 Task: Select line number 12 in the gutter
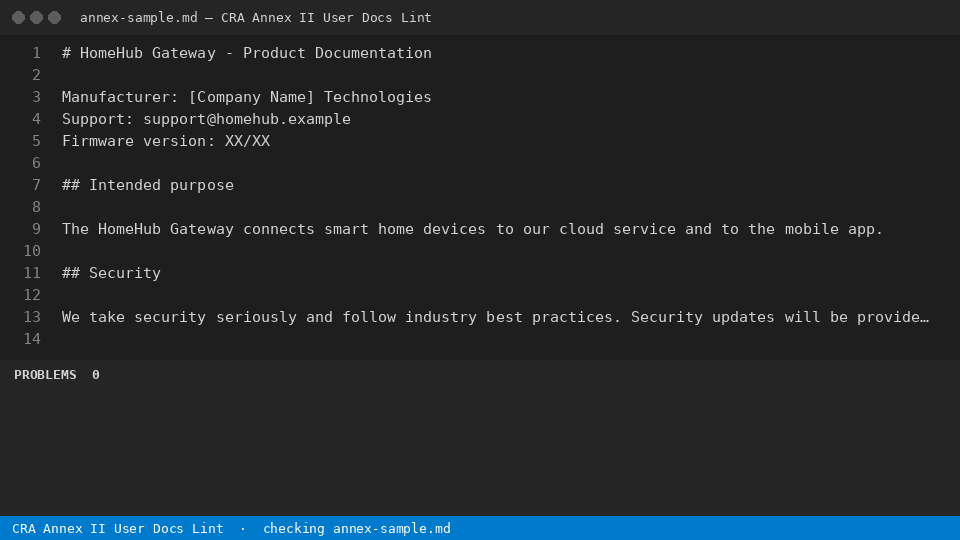tap(32, 296)
